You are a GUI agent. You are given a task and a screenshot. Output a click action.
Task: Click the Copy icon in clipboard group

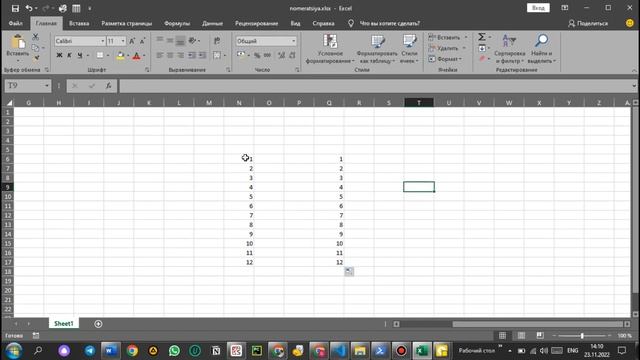click(36, 48)
